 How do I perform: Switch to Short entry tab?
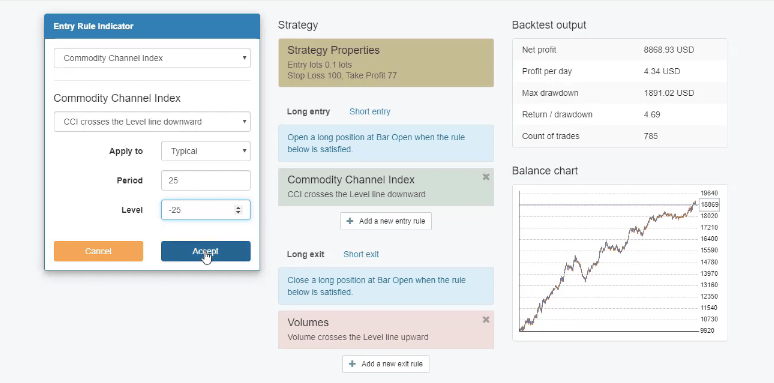pyautogui.click(x=370, y=112)
